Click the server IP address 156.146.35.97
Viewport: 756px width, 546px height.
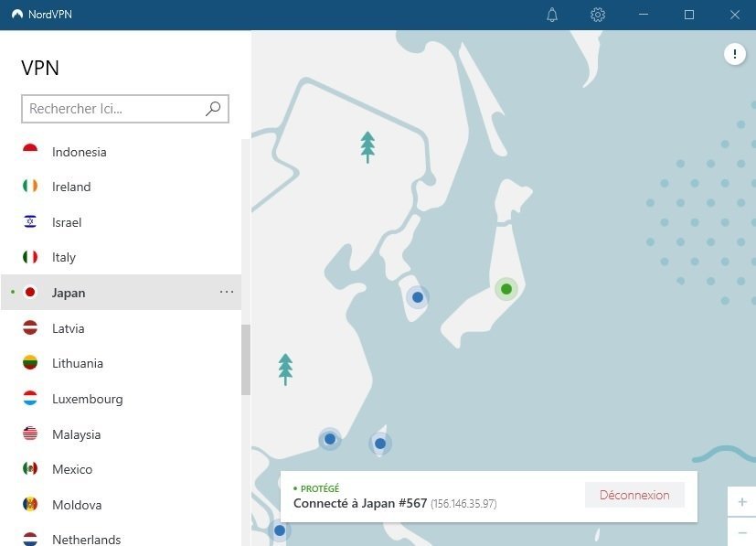[463, 504]
